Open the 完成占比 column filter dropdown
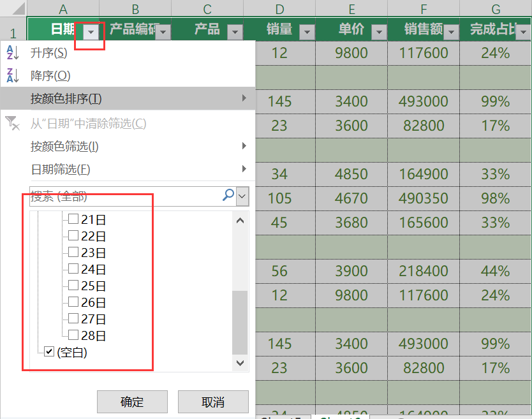 pos(523,33)
